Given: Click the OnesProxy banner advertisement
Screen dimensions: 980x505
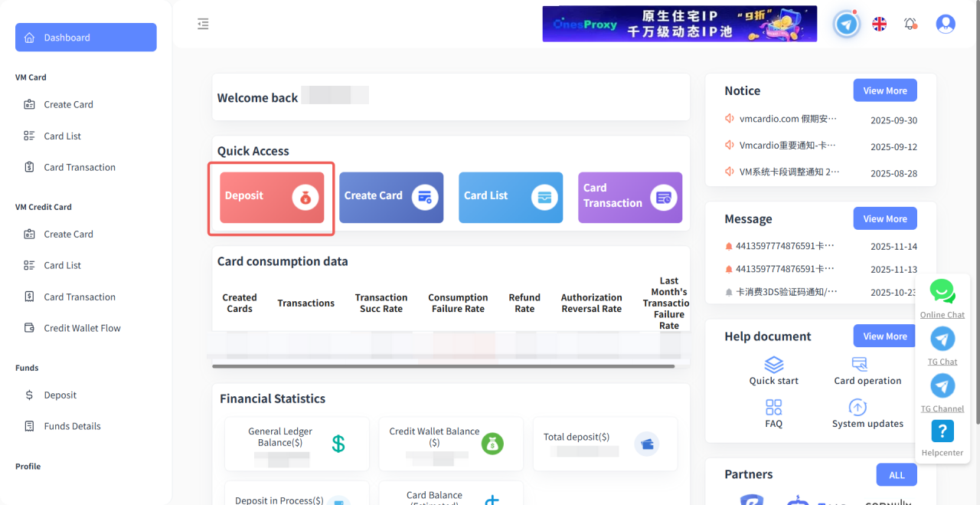Looking at the screenshot, I should coord(679,24).
